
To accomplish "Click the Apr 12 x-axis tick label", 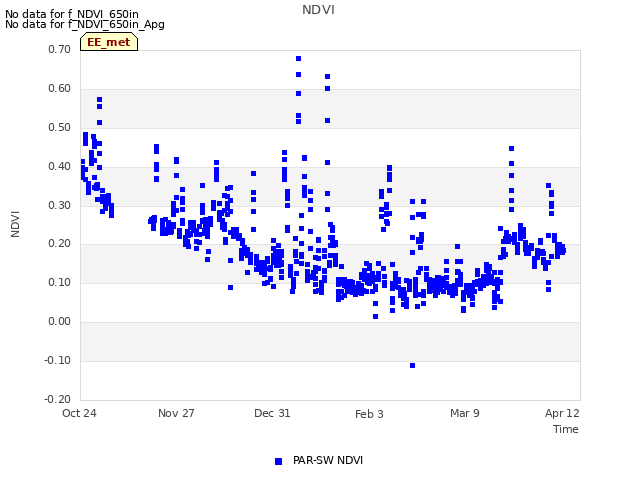I will pos(562,413).
